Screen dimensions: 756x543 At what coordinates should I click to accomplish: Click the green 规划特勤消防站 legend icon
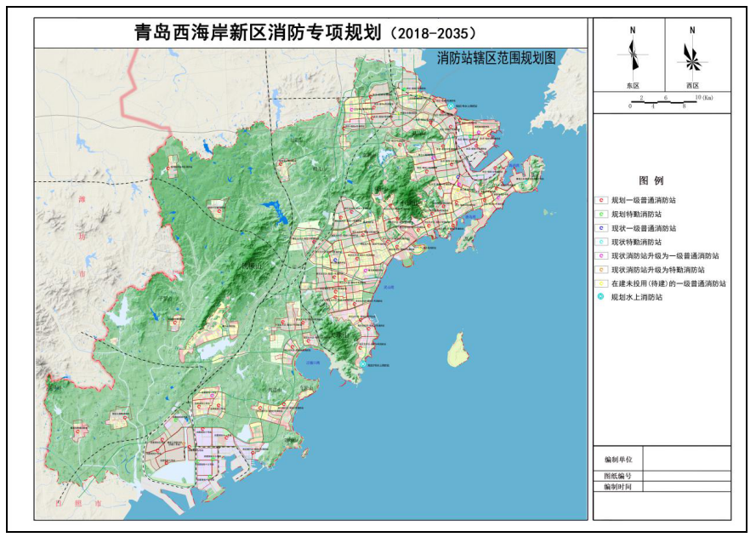point(601,214)
